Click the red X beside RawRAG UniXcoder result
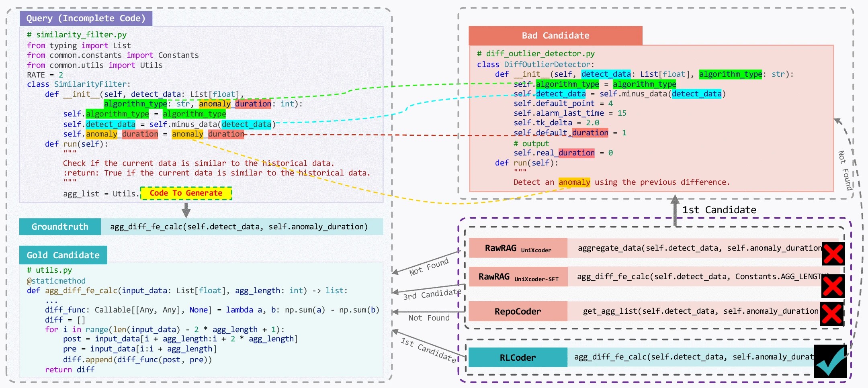Viewport: 868px width, 388px height. [x=833, y=254]
